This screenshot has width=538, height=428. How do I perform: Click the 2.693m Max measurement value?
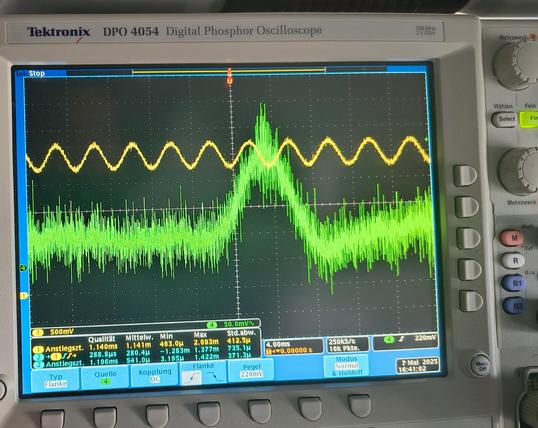[x=206, y=342]
